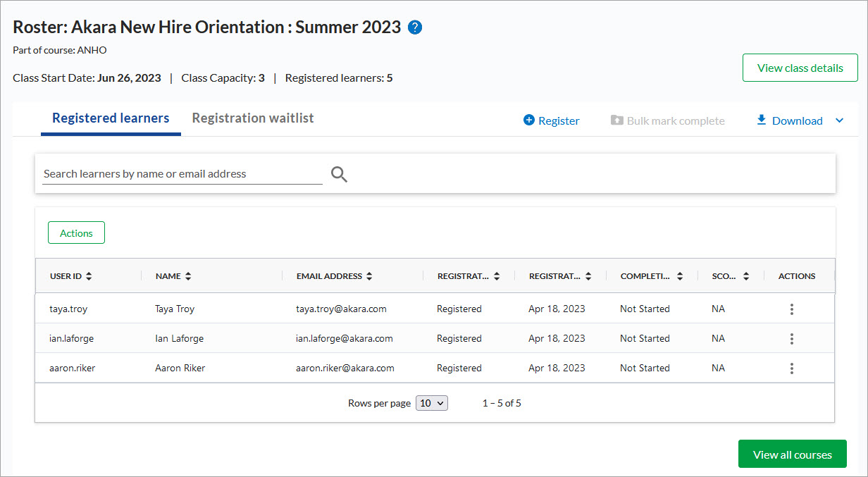Screen dimensions: 868x477
Task: Open the green Actions dropdown button
Action: click(x=76, y=233)
